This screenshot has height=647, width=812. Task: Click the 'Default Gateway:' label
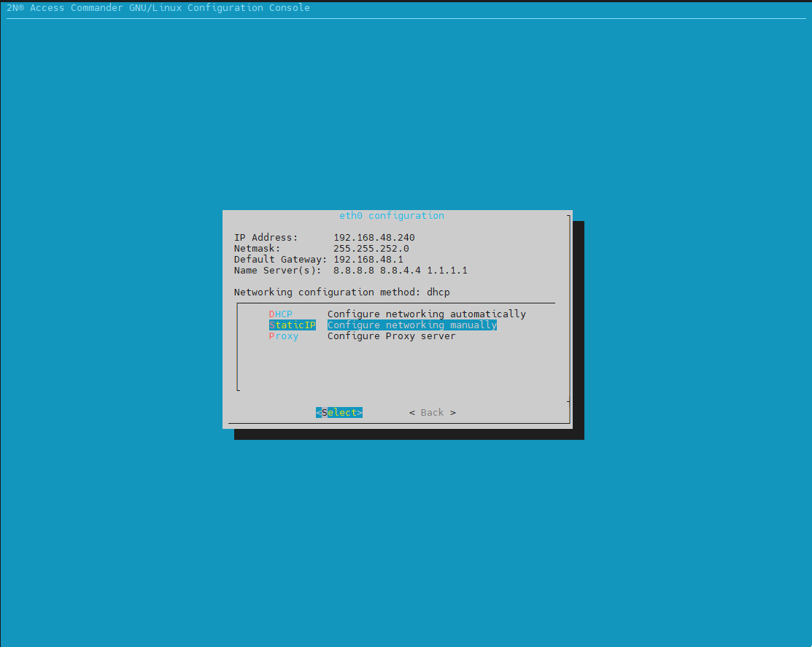(281, 260)
